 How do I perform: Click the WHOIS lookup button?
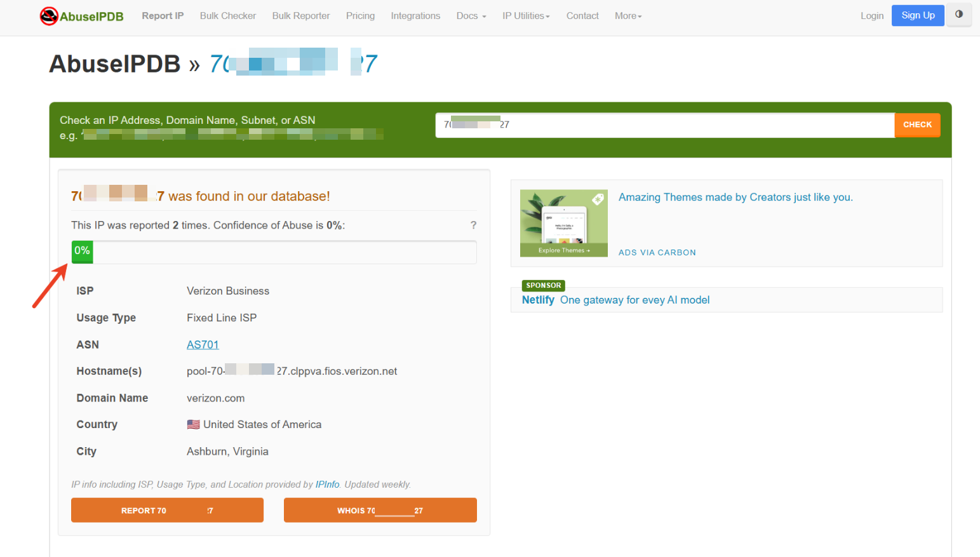click(x=380, y=510)
